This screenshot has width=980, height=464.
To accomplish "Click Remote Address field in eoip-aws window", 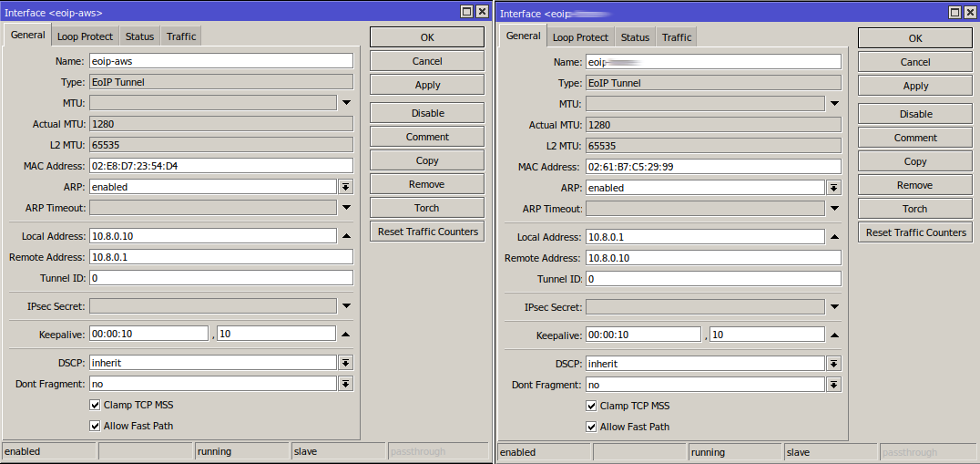I will 221,257.
